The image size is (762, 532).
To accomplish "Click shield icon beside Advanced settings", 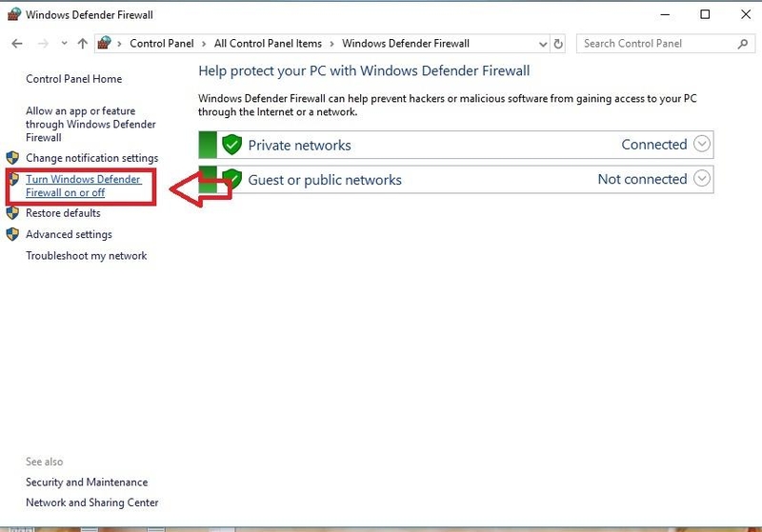I will 12,234.
